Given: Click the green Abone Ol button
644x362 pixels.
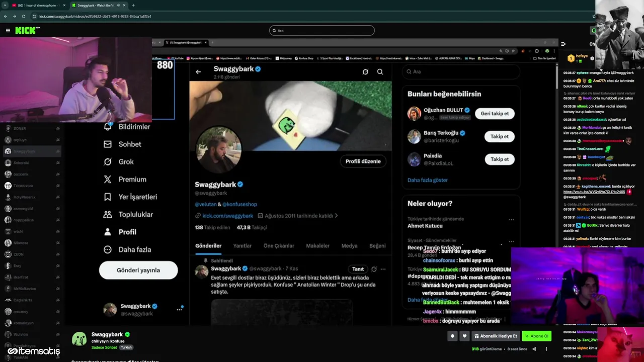Looking at the screenshot, I should 536,336.
